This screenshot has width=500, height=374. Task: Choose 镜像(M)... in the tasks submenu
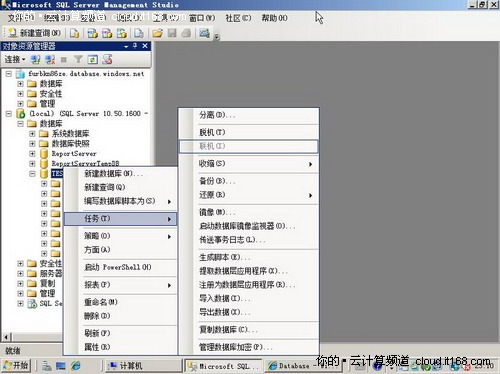249,212
